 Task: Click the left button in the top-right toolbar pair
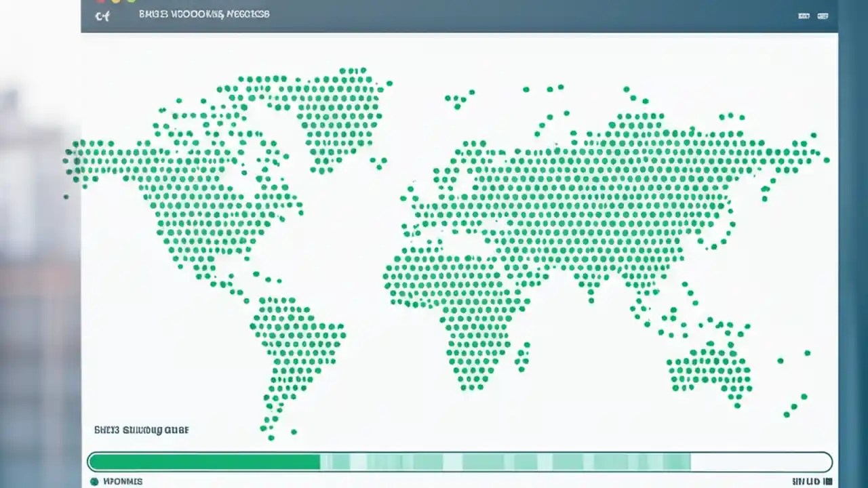point(804,16)
